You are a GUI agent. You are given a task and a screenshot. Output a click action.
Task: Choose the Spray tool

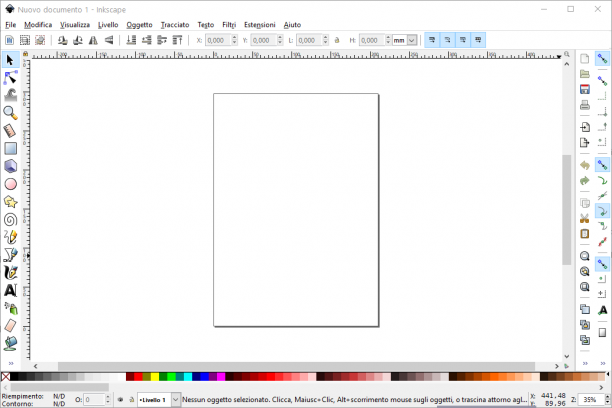[x=10, y=308]
